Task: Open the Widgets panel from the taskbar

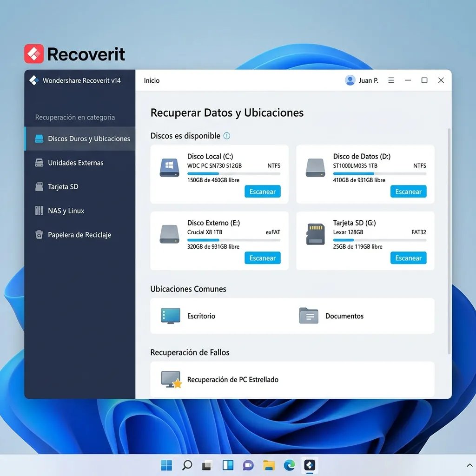Action: 228,465
